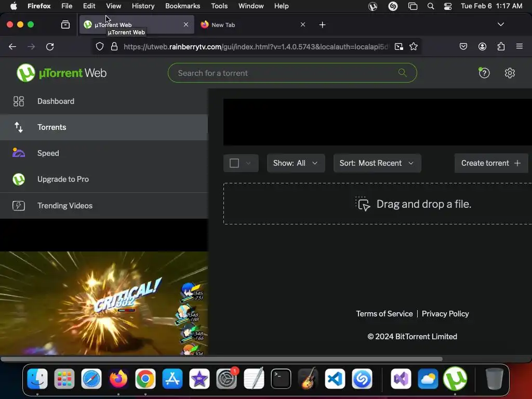Expand the list-all-tabs chevron
This screenshot has width=532, height=399.
(500, 24)
